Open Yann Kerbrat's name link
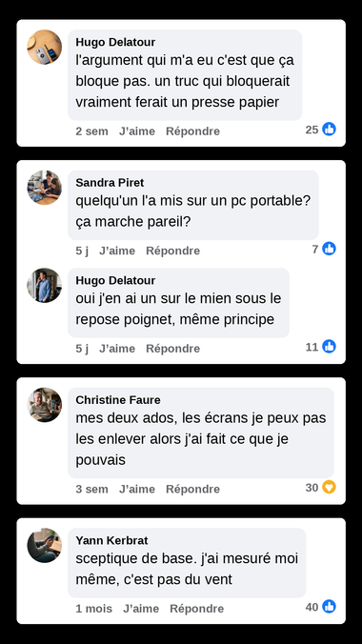The image size is (362, 644). coord(111,540)
